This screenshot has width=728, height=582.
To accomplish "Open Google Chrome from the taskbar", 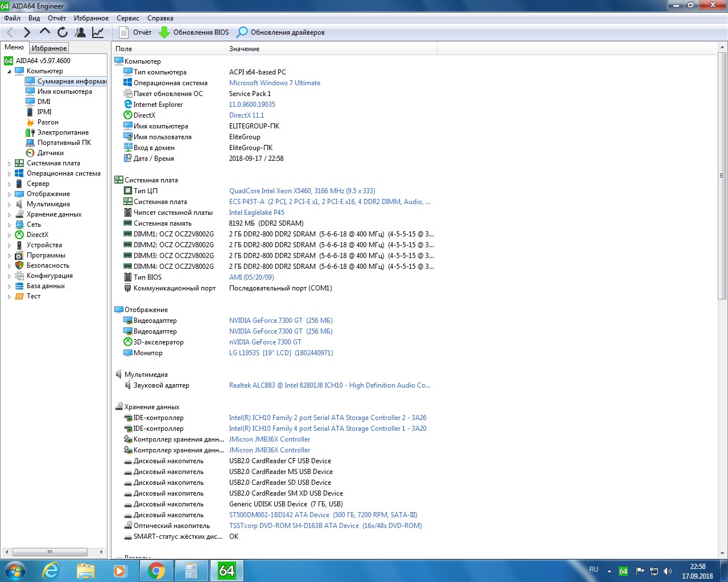I will coord(156,571).
